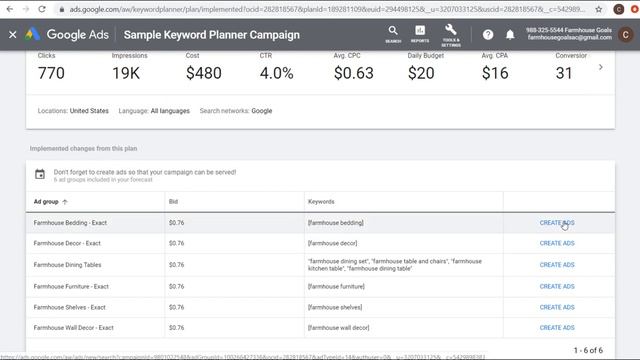The width and height of the screenshot is (640, 360).
Task: Click the Sample Keyword Planner Campaign title
Action: tap(212, 35)
